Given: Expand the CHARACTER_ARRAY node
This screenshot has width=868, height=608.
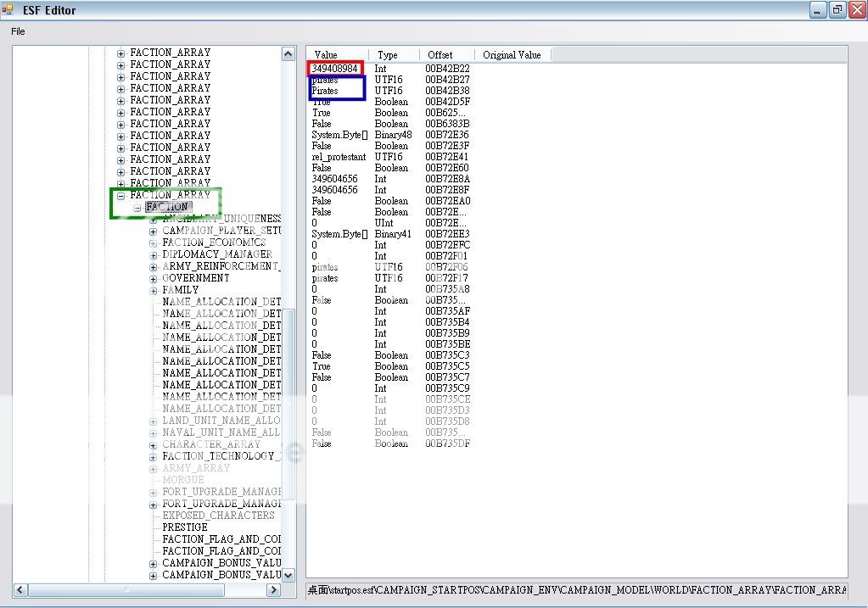Looking at the screenshot, I should (x=154, y=444).
